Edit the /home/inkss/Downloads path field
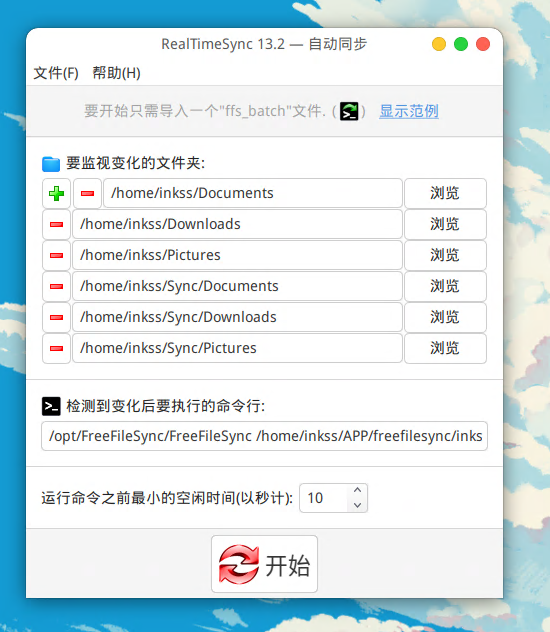The height and width of the screenshot is (632, 550). tap(237, 225)
